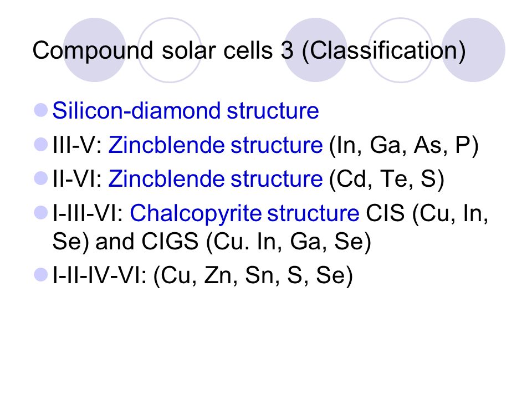532x399 pixels.
Task: Select the slide title text
Action: click(249, 50)
